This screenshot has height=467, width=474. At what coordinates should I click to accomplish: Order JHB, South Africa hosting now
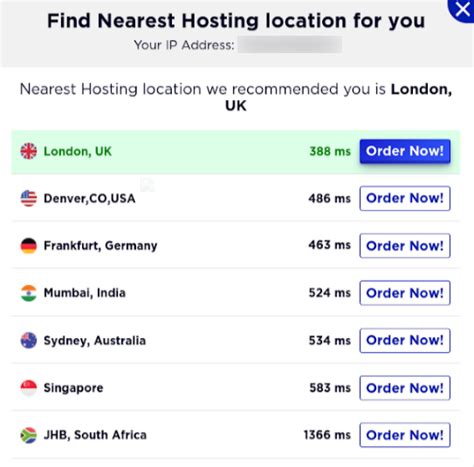[405, 435]
